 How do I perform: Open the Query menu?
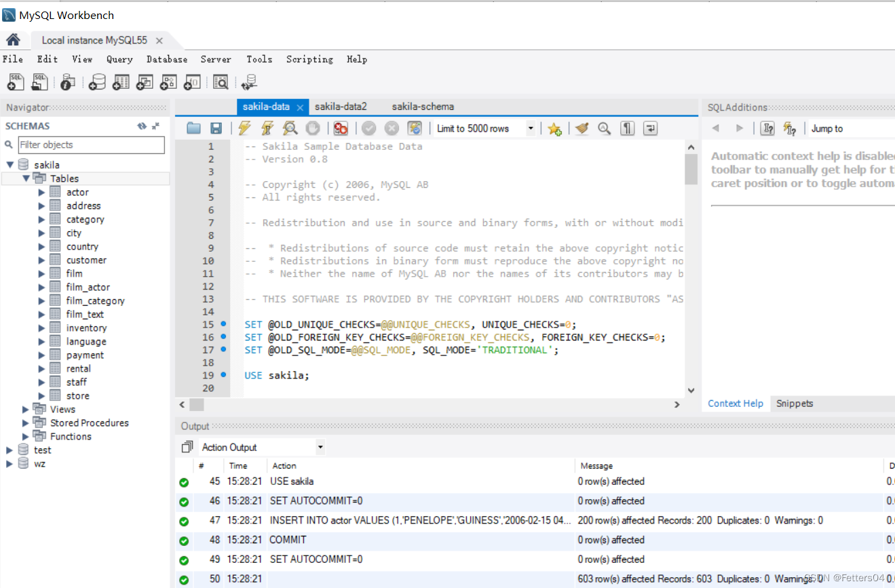(119, 60)
